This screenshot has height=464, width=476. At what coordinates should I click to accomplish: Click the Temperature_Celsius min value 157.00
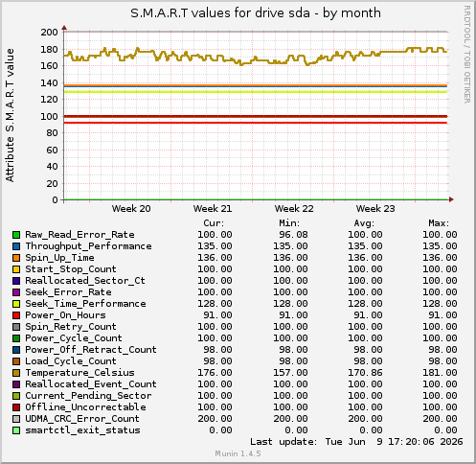[290, 373]
